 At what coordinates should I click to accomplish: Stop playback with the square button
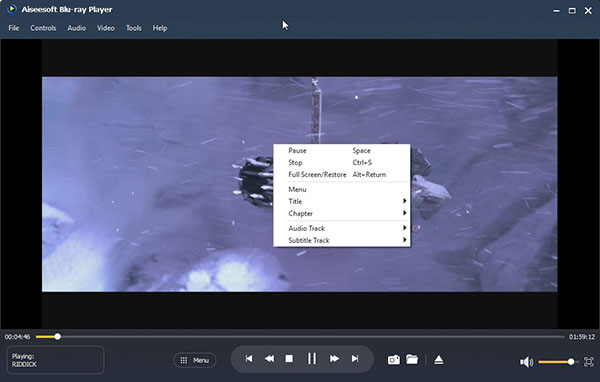(x=289, y=359)
